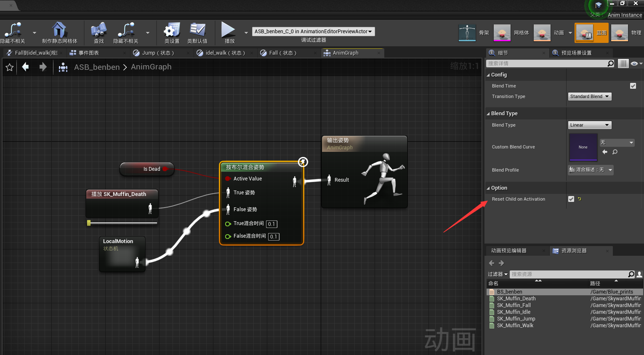Click the first 隐藏不相关 icon in the toolbar

[13, 30]
